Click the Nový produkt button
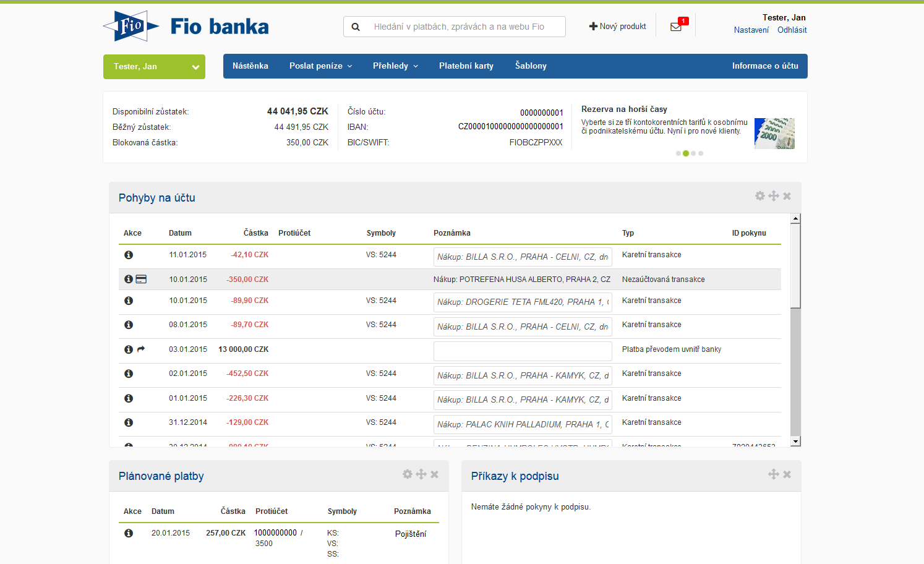Viewport: 924px width, 564px height. (617, 27)
